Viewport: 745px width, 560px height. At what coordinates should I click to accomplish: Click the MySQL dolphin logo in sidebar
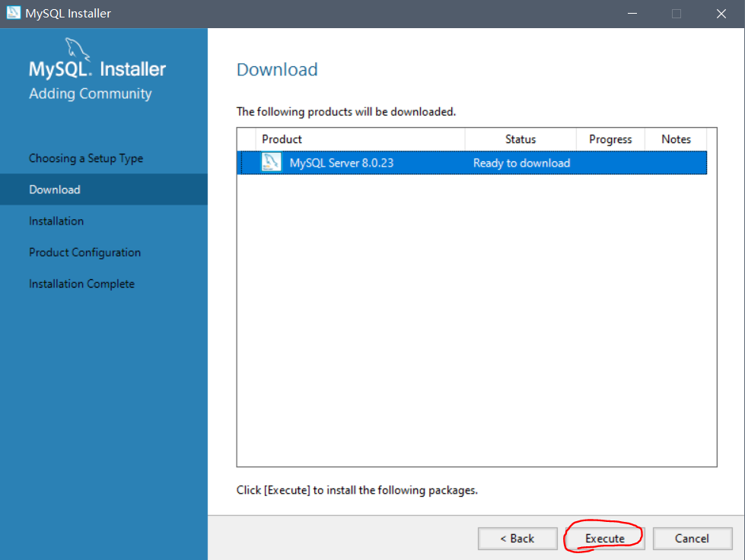[x=77, y=49]
